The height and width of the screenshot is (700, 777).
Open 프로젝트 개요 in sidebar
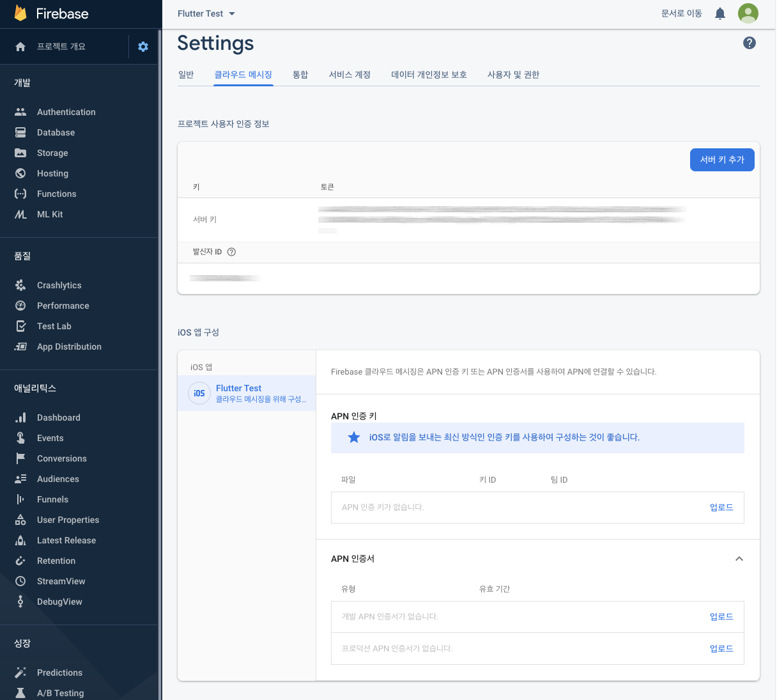[x=61, y=47]
